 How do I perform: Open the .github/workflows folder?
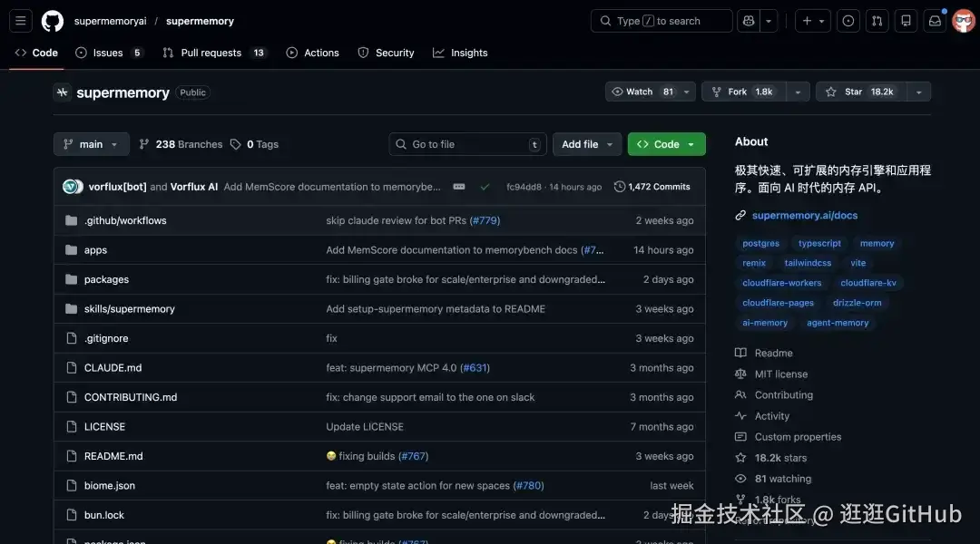tap(125, 220)
